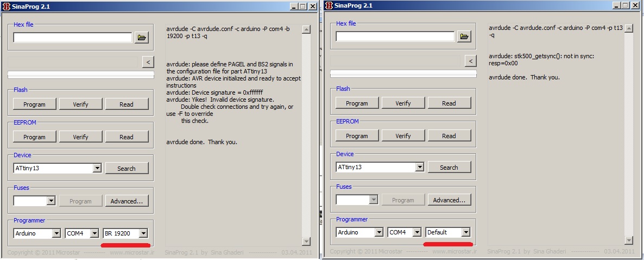644x260 pixels.
Task: Open the Default baud rate dropdown in right window
Action: click(465, 232)
